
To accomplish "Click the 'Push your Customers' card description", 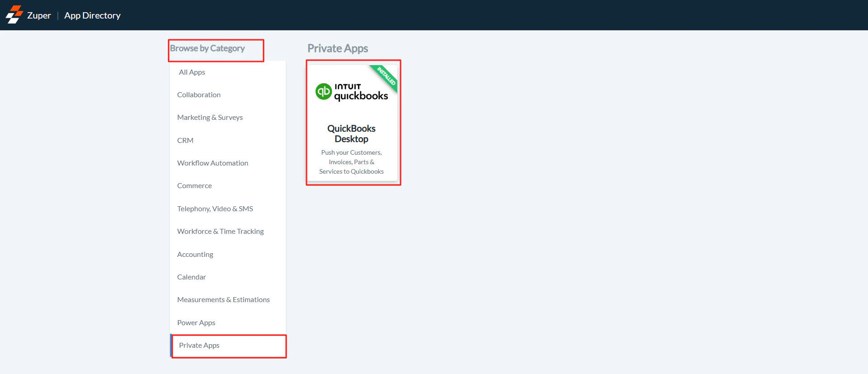I will 351,162.
